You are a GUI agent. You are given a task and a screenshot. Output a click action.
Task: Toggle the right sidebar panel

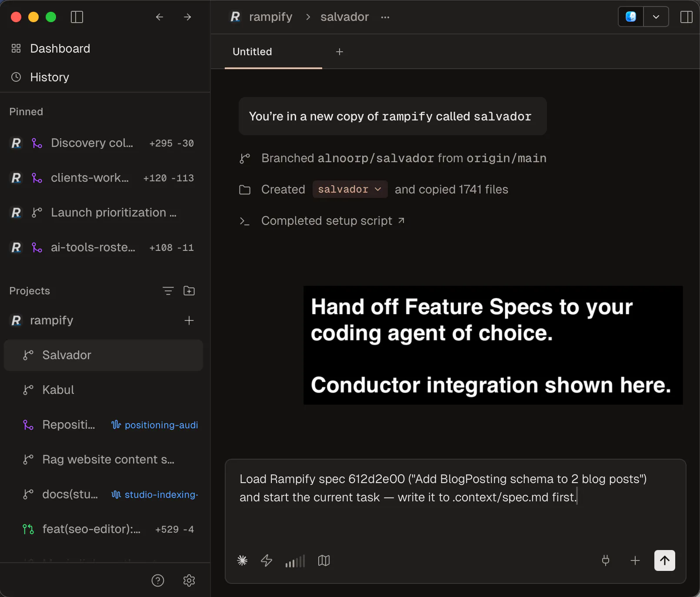point(687,17)
